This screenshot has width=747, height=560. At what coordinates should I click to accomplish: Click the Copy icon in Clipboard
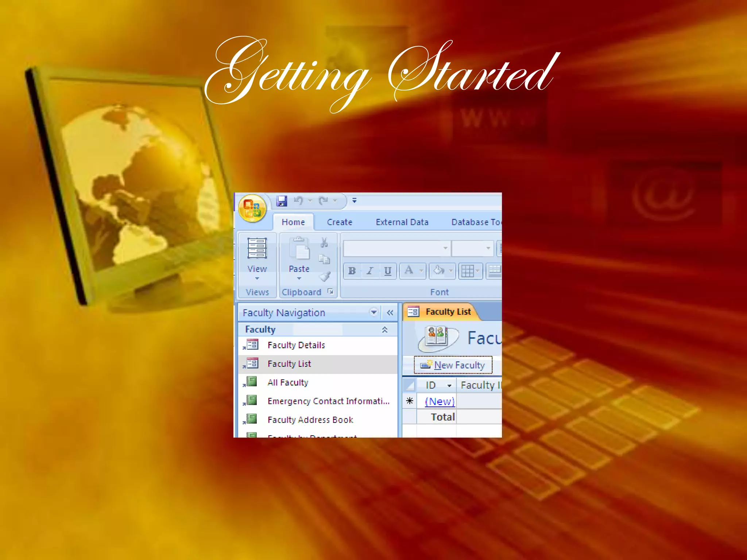click(x=324, y=259)
